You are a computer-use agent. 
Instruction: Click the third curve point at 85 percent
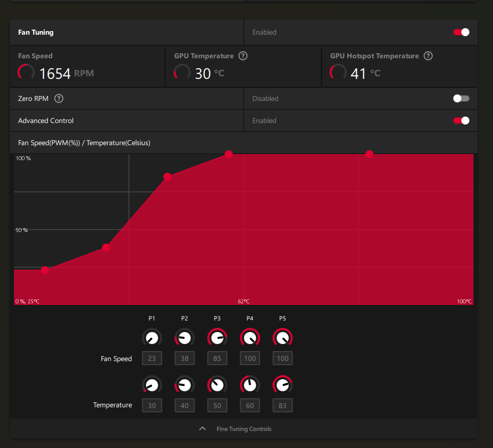167,177
